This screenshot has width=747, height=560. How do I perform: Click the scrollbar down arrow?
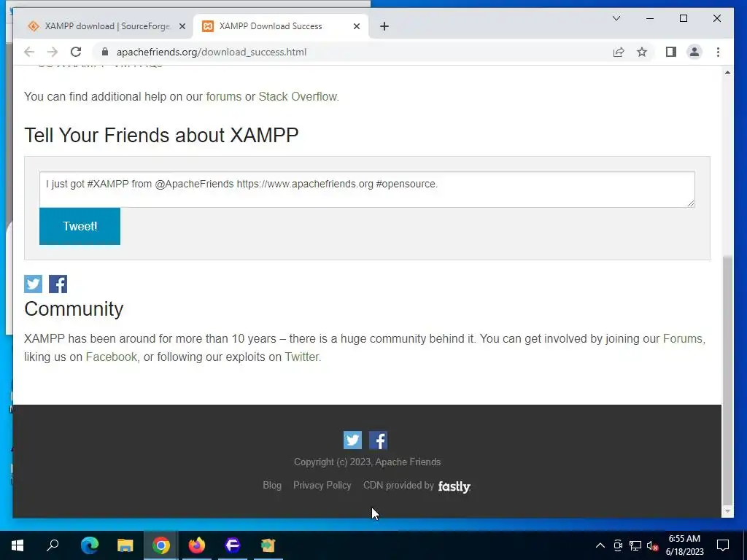coord(727,511)
